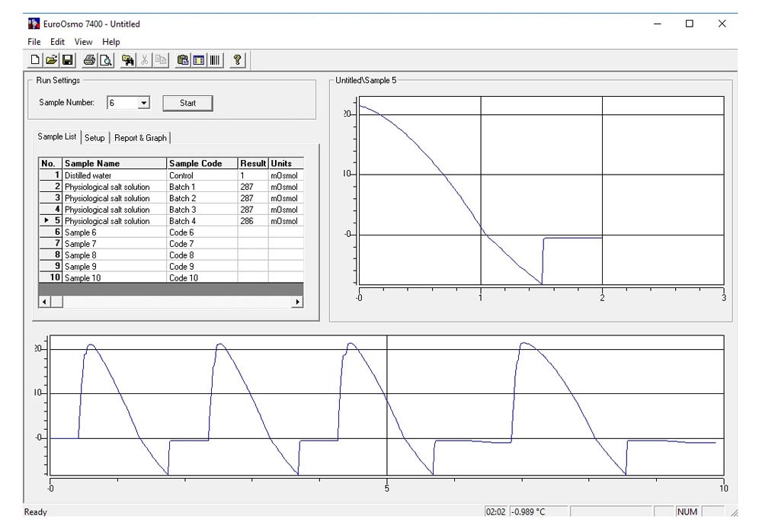Click the Units column header
762x532 pixels.
pos(287,163)
